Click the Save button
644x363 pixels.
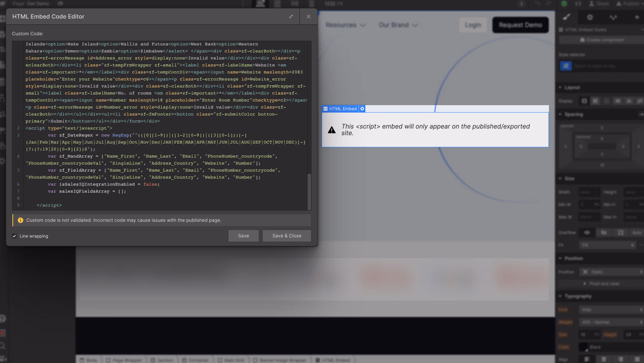point(243,236)
